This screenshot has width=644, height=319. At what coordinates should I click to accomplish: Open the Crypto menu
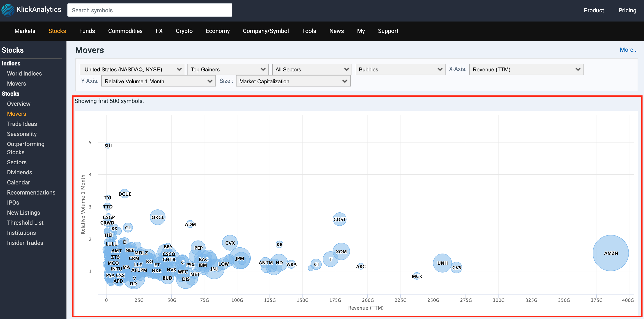184,31
